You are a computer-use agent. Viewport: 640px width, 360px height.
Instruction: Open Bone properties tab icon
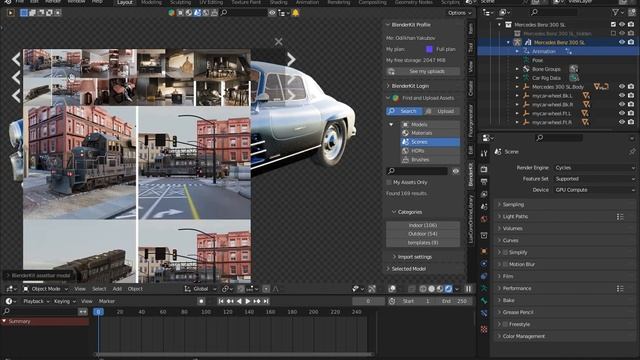coord(484,301)
